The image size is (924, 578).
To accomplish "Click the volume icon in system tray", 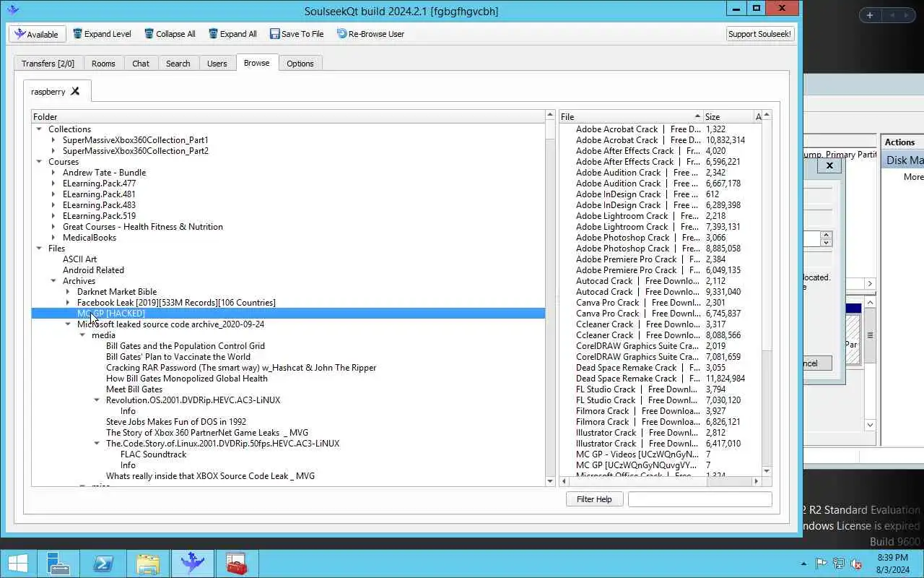I will (857, 564).
